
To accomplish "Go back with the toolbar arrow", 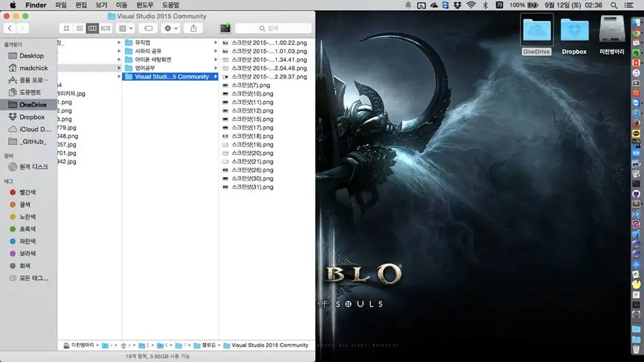I will pos(10,28).
